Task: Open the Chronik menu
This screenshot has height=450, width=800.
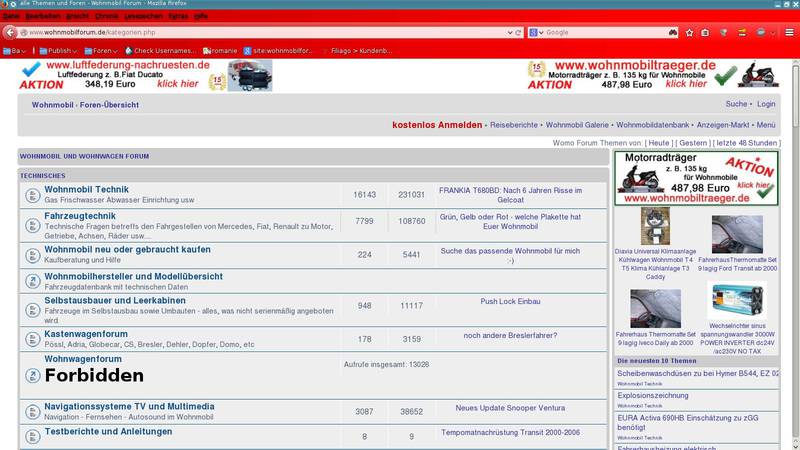Action: 107,16
